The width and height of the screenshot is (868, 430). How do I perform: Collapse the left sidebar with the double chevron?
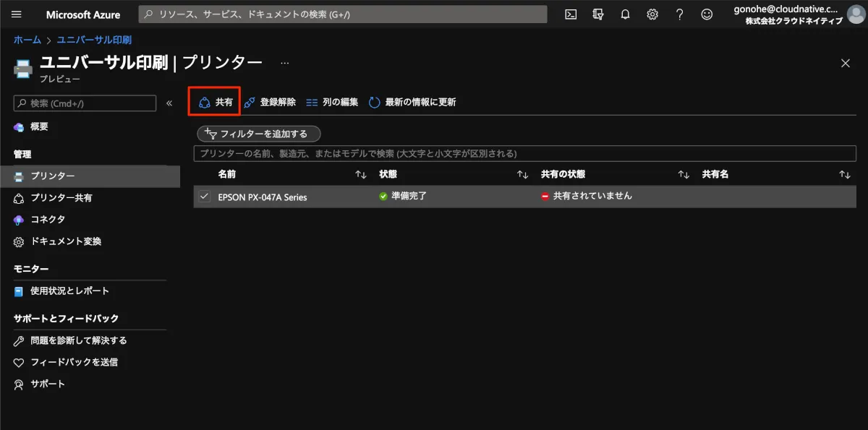[x=169, y=103]
